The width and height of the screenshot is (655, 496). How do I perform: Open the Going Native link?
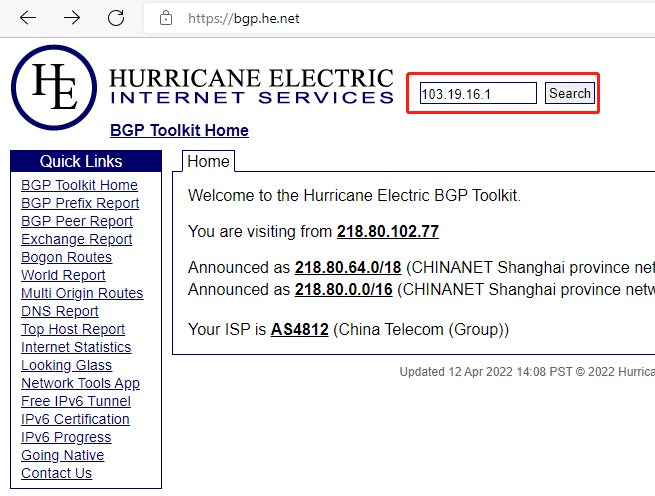point(63,455)
